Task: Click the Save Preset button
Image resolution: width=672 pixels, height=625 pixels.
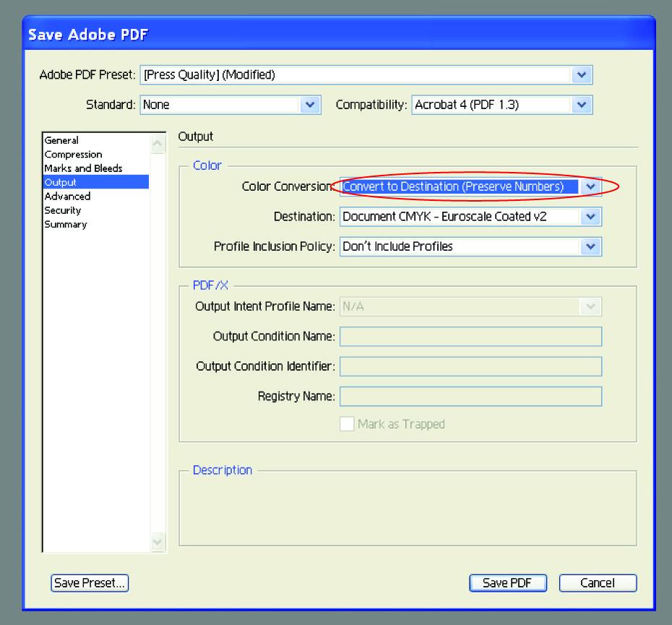Action: (90, 583)
